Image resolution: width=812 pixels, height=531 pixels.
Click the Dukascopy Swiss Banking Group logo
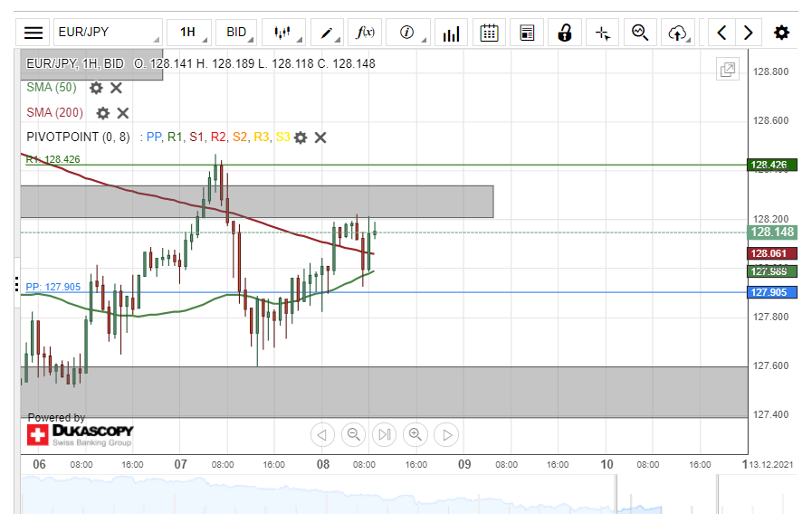click(x=81, y=435)
